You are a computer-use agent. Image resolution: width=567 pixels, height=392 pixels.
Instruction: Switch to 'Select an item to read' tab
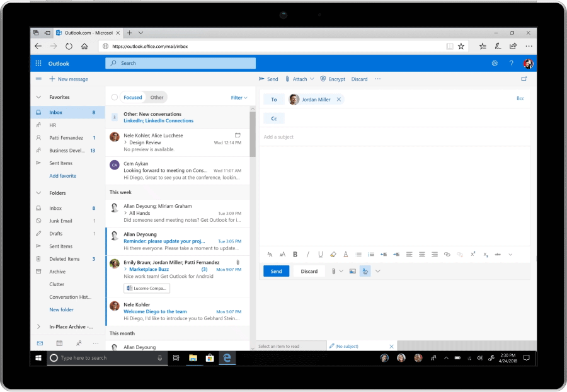[292, 346]
